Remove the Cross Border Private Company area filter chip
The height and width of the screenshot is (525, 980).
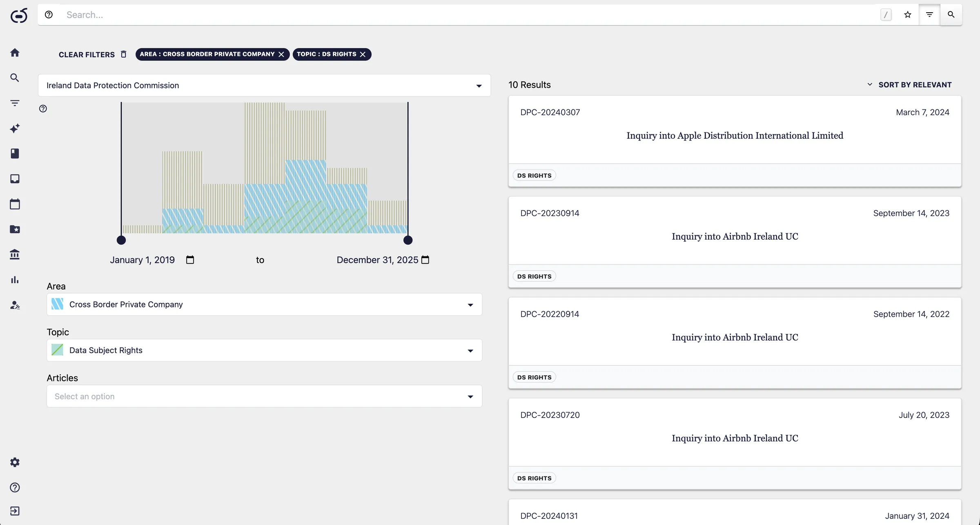(x=281, y=54)
